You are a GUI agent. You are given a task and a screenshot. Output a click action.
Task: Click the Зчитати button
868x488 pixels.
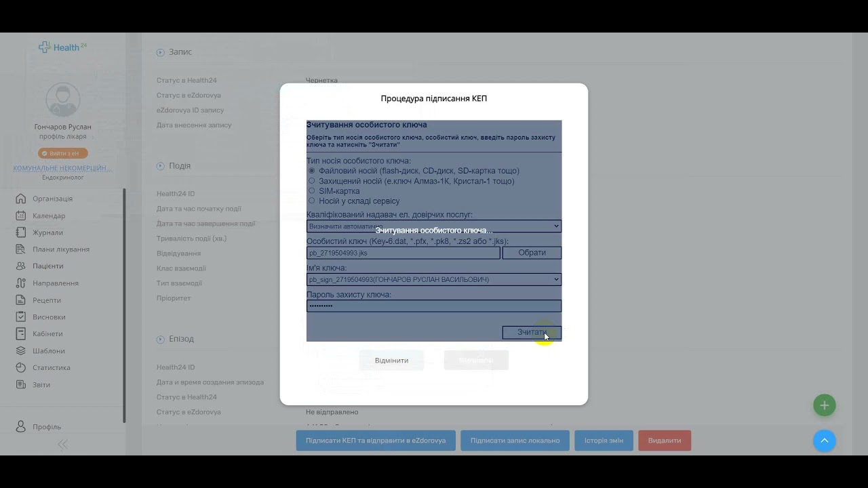[532, 332]
